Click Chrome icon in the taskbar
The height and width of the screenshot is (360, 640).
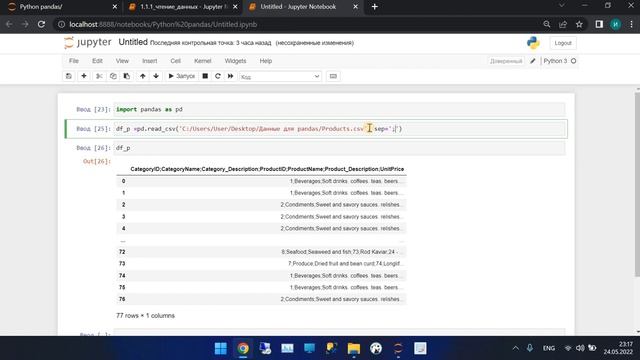coord(243,348)
